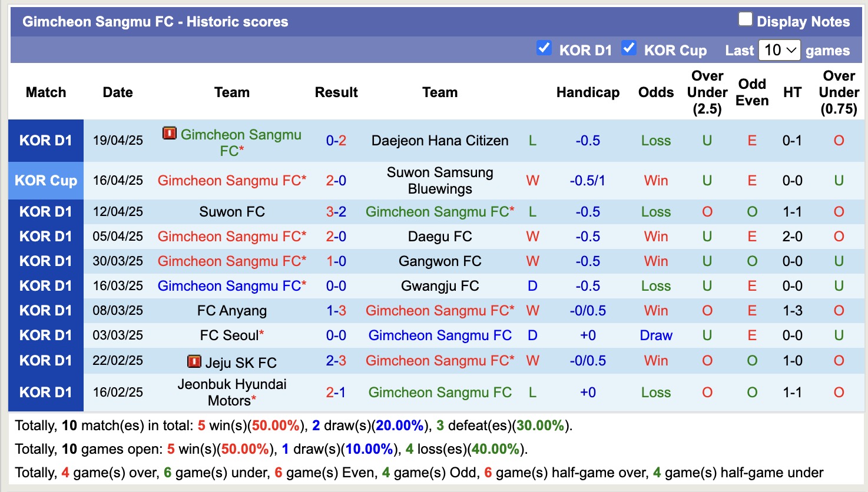This screenshot has width=868, height=492.
Task: Open Jeonbuk Hyundai Motors team page
Action: point(231,392)
